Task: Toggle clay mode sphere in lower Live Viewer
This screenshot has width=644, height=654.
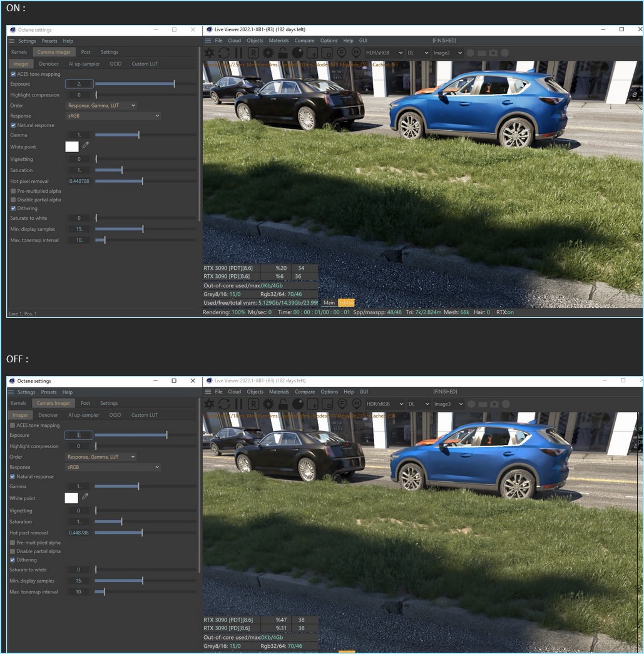Action: [298, 404]
